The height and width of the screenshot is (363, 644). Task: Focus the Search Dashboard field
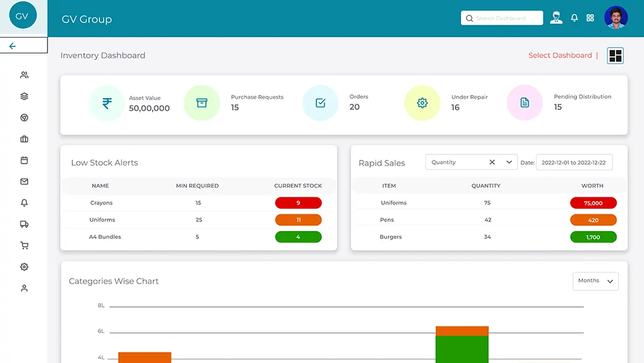502,18
